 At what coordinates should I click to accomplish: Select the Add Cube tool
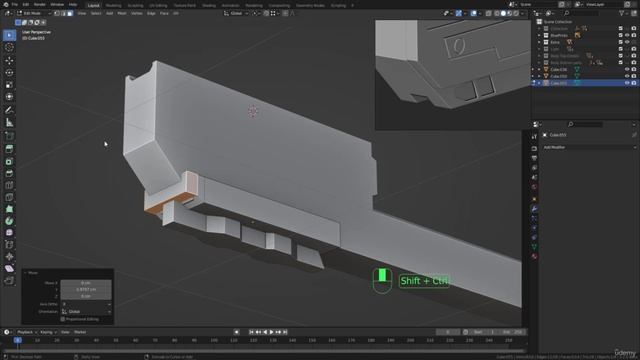click(x=9, y=136)
